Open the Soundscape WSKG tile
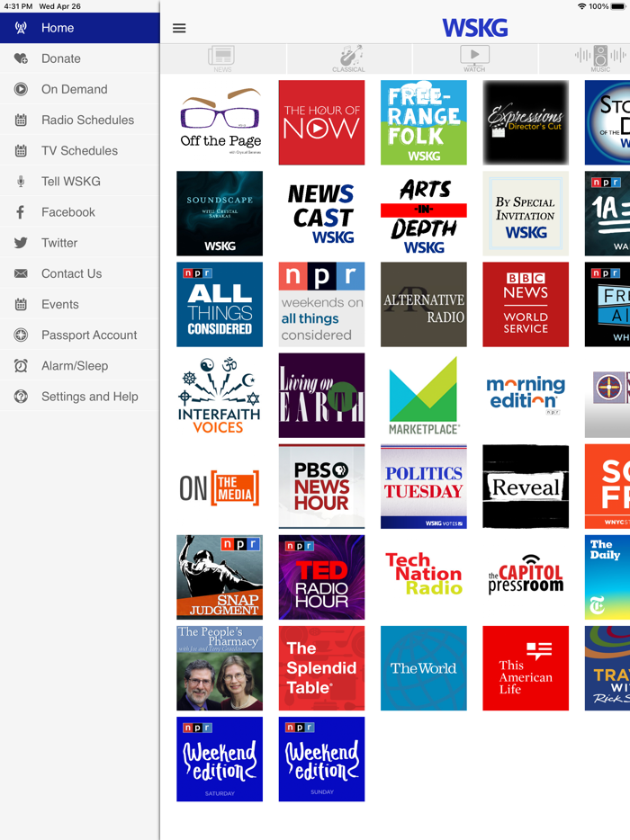This screenshot has width=630, height=840. coord(220,213)
